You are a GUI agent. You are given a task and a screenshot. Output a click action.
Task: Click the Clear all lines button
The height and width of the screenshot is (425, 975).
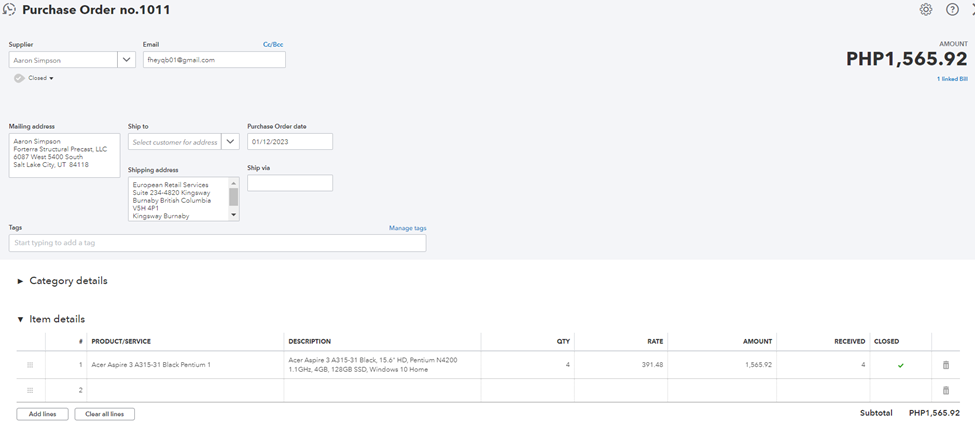coord(104,414)
